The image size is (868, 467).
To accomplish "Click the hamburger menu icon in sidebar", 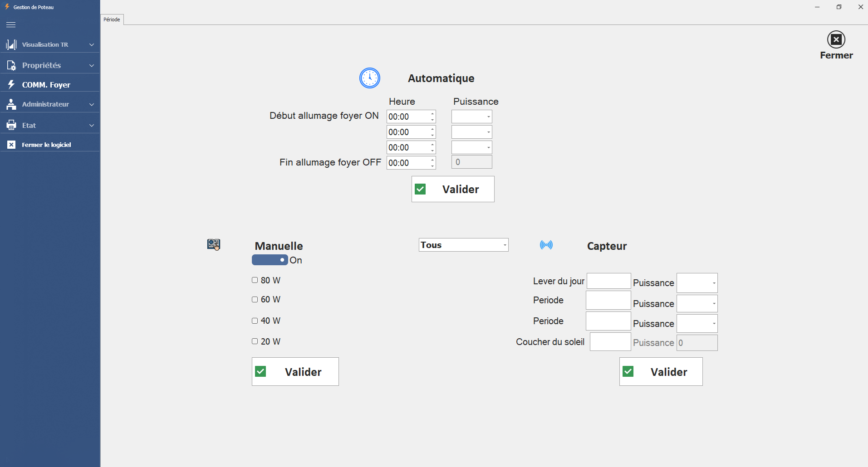I will 11,25.
